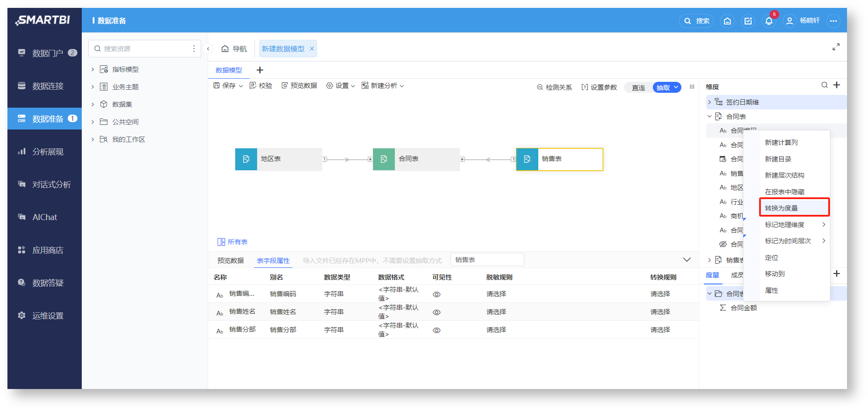Open notifications bell icon
868x410 pixels.
[x=769, y=21]
